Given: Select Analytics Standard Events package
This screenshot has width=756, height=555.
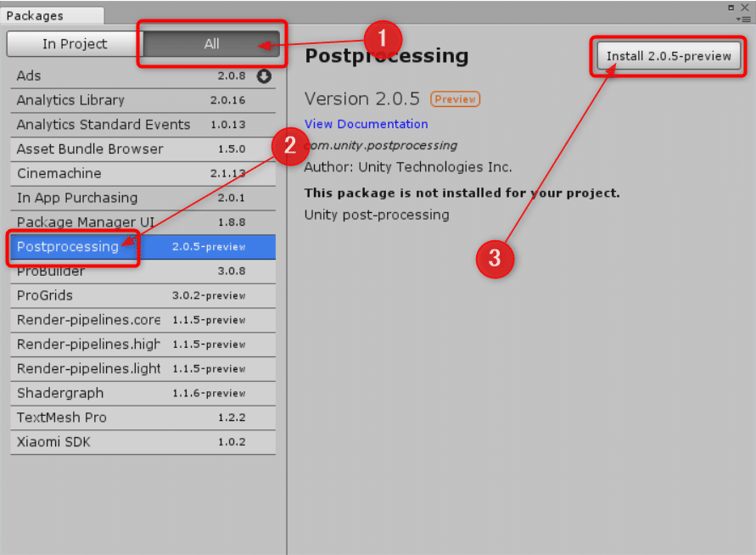Looking at the screenshot, I should 143,125.
